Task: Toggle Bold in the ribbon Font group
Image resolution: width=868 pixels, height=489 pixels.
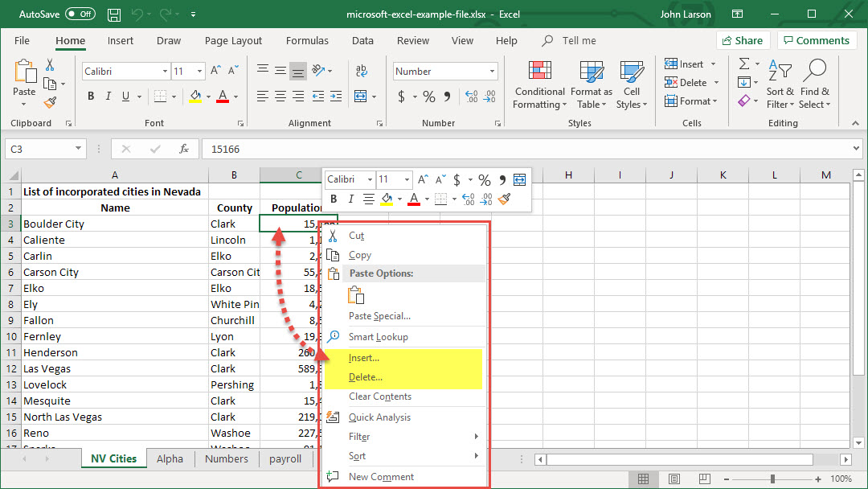Action: (x=91, y=97)
